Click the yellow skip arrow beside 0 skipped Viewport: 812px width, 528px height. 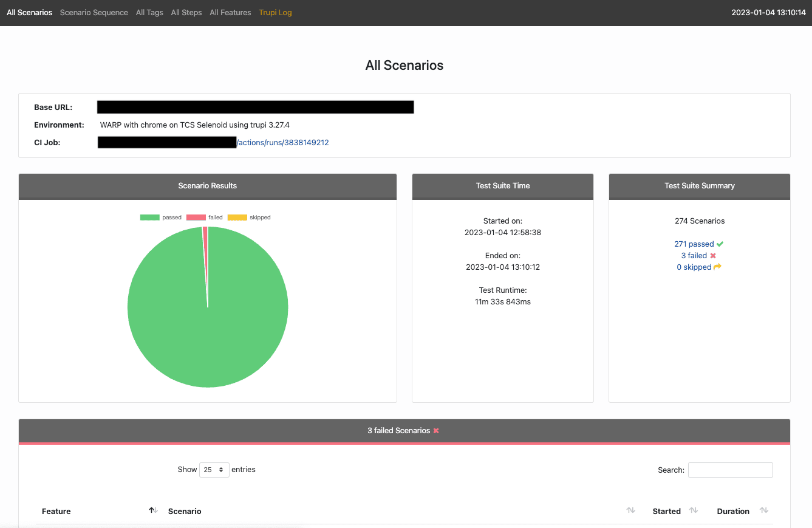click(718, 267)
